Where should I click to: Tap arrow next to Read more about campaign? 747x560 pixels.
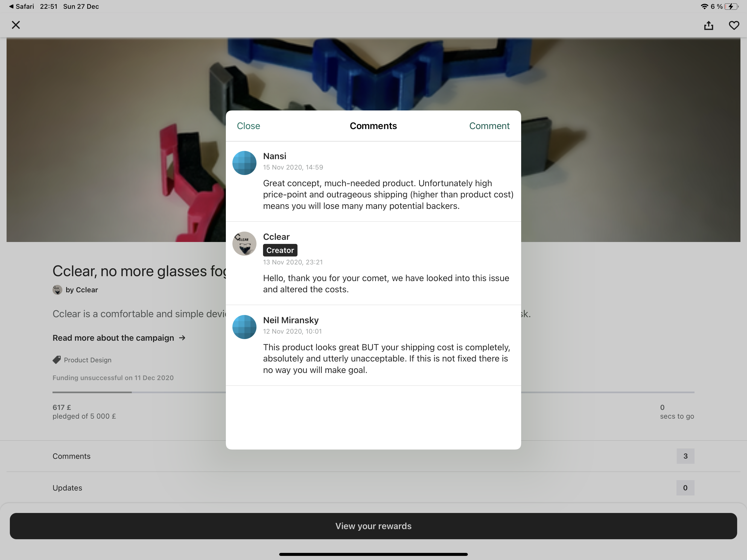click(182, 338)
